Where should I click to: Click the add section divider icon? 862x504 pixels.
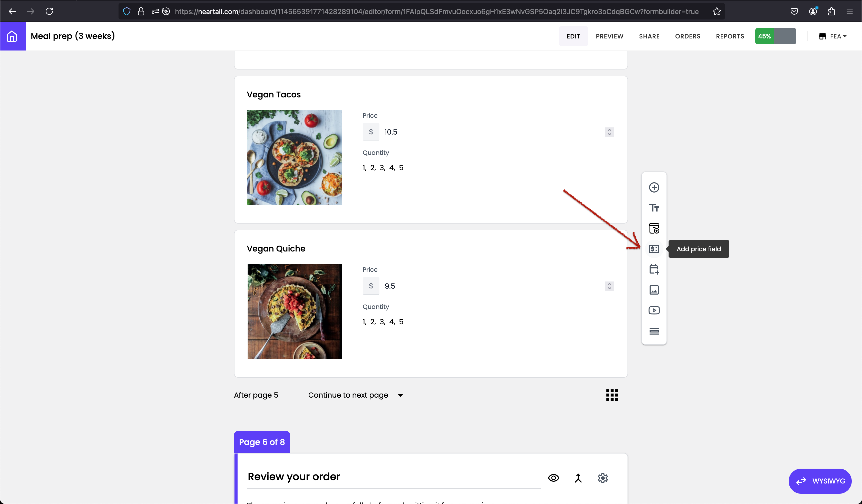tap(654, 331)
